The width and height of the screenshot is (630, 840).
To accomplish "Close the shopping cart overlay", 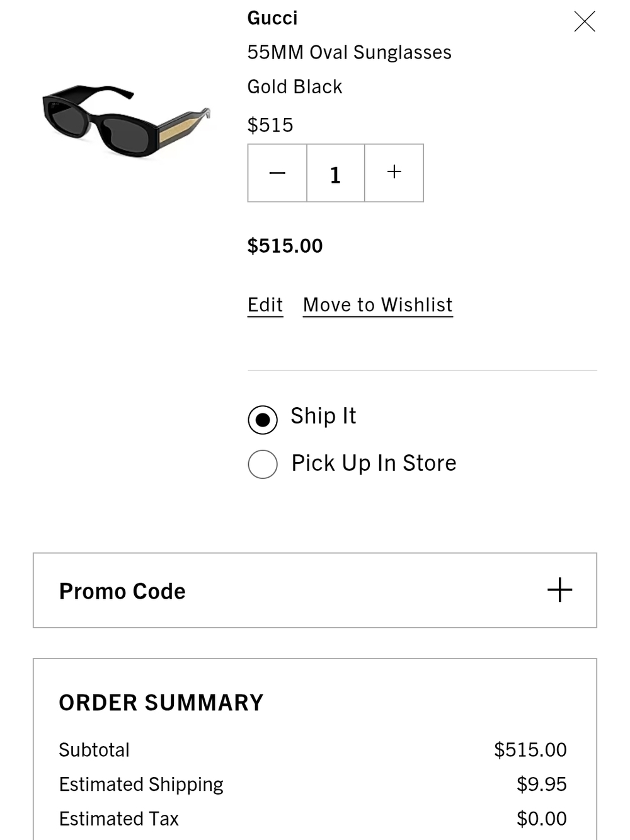I will [585, 21].
